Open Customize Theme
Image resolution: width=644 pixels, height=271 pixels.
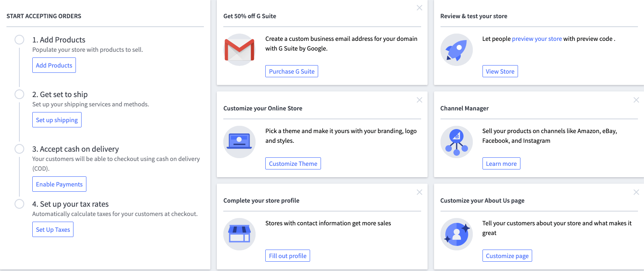[x=293, y=163]
